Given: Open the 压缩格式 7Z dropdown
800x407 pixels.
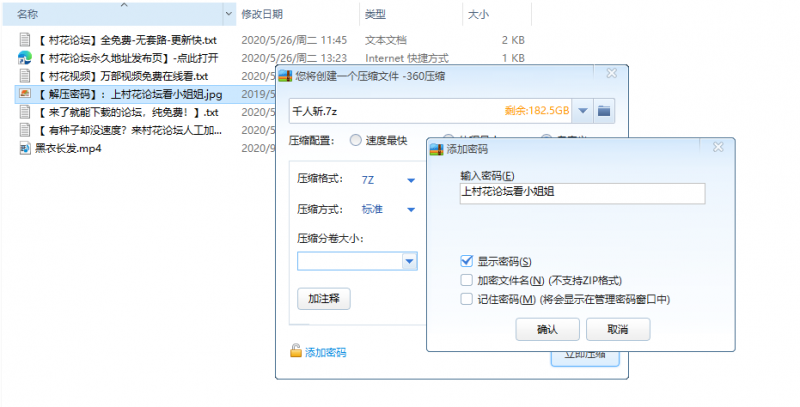Looking at the screenshot, I should (410, 180).
